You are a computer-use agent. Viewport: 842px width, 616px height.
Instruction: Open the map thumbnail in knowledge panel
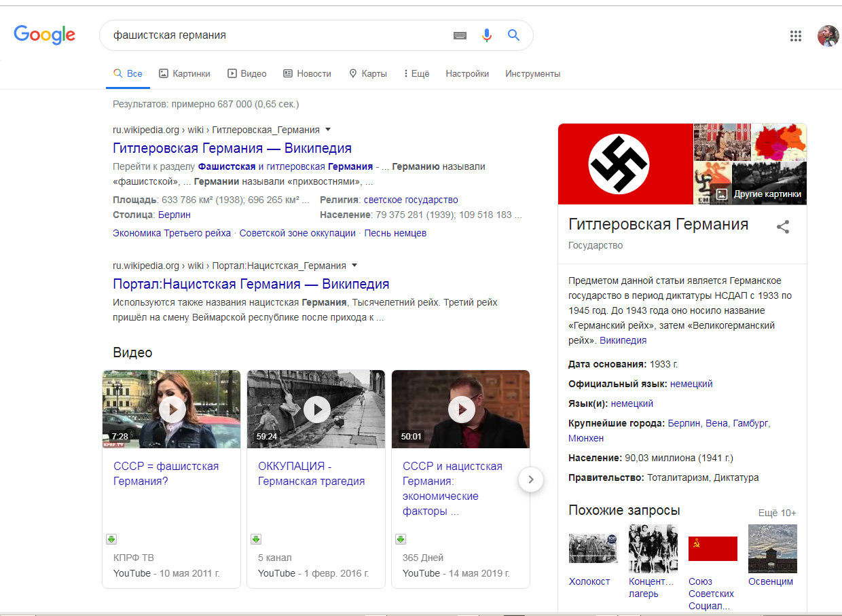pyautogui.click(x=780, y=142)
